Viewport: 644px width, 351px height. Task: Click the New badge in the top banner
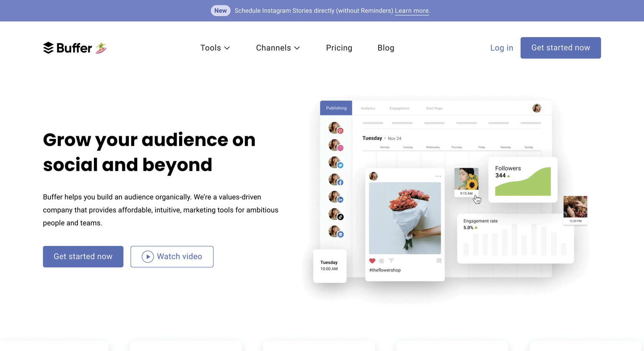(x=220, y=11)
